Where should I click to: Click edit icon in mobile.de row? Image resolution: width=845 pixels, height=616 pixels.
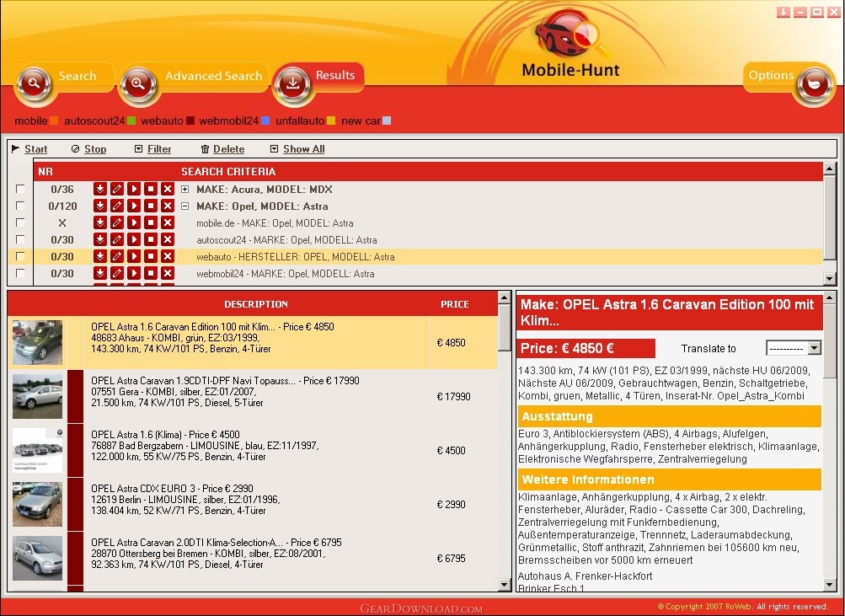point(116,222)
